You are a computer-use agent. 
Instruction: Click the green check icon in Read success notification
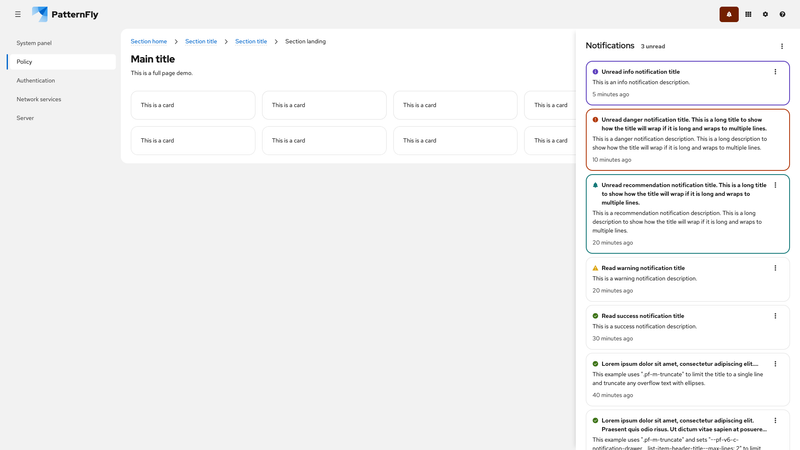click(x=595, y=316)
